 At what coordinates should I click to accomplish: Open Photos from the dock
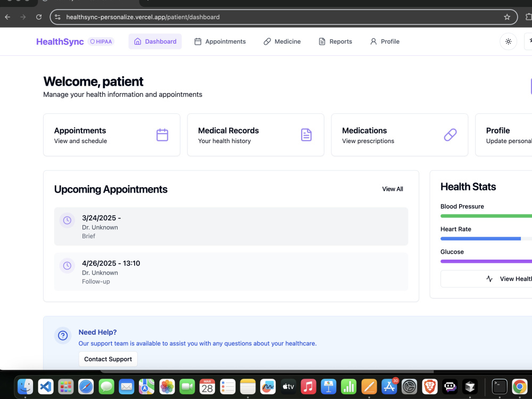[x=167, y=387]
